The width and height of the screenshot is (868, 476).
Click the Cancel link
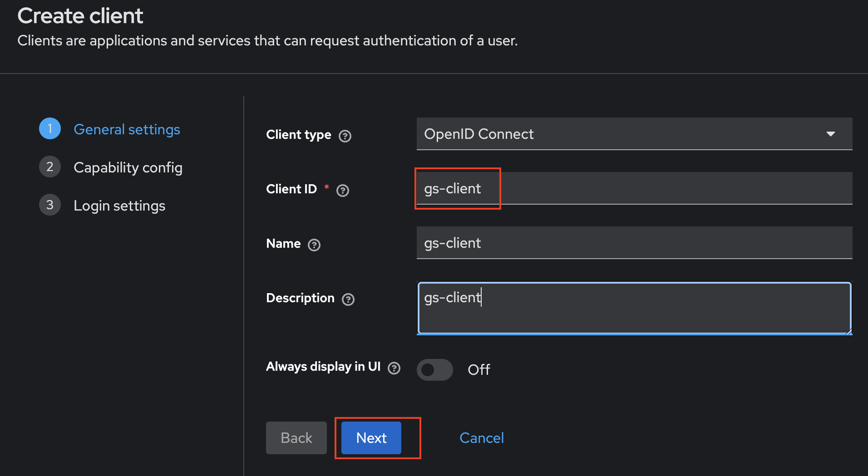click(x=481, y=438)
